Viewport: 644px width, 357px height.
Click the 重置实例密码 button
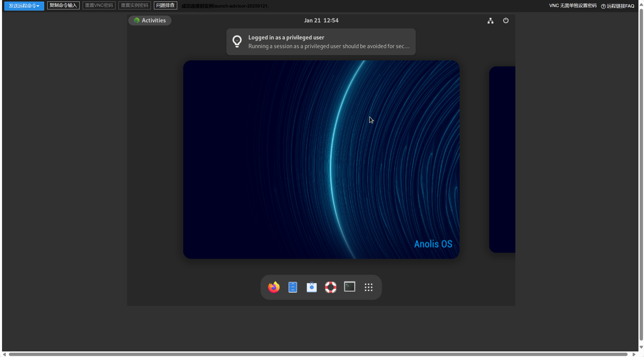(x=134, y=5)
